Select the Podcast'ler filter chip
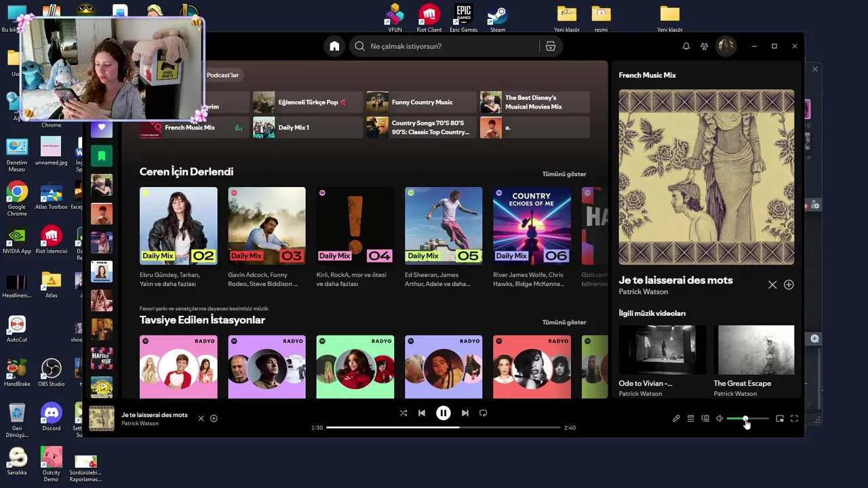The height and width of the screenshot is (488, 868). pyautogui.click(x=222, y=75)
